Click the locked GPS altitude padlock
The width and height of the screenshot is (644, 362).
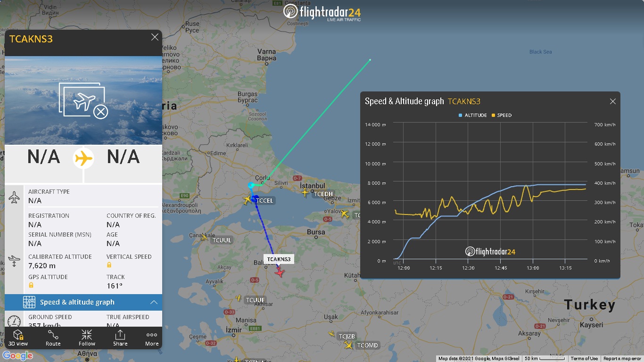[x=31, y=285]
